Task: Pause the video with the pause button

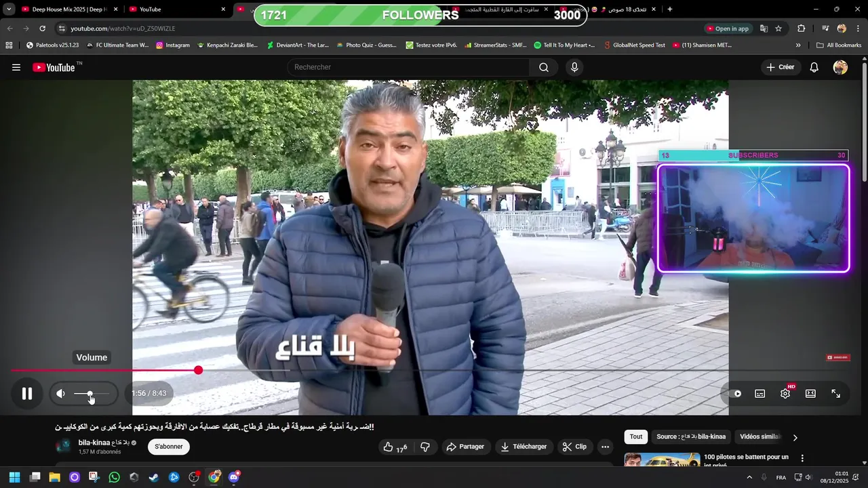Action: 27,393
